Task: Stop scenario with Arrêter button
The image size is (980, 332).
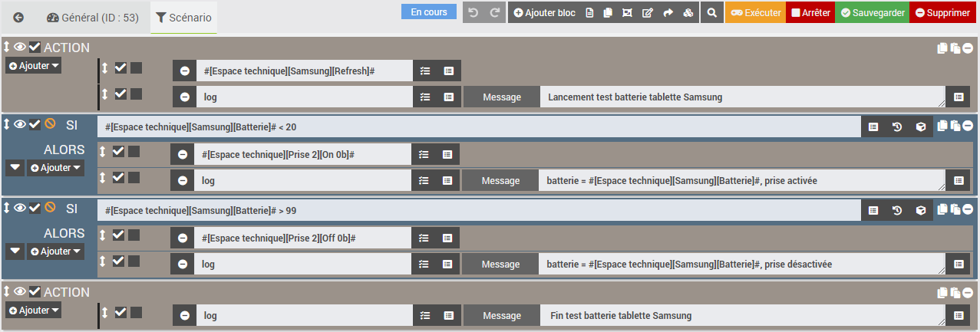Action: click(810, 13)
